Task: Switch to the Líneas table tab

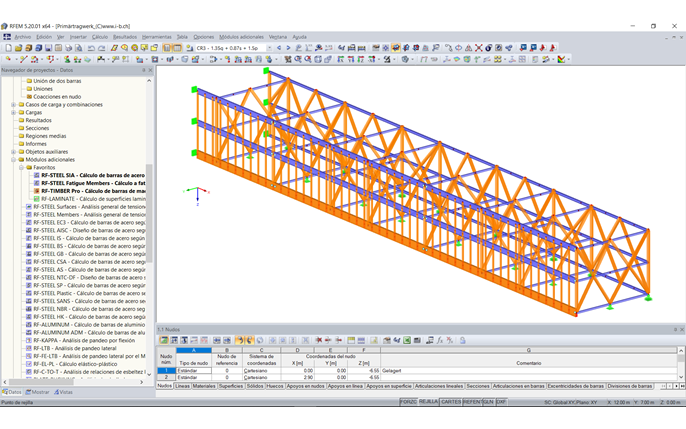Action: [x=182, y=386]
